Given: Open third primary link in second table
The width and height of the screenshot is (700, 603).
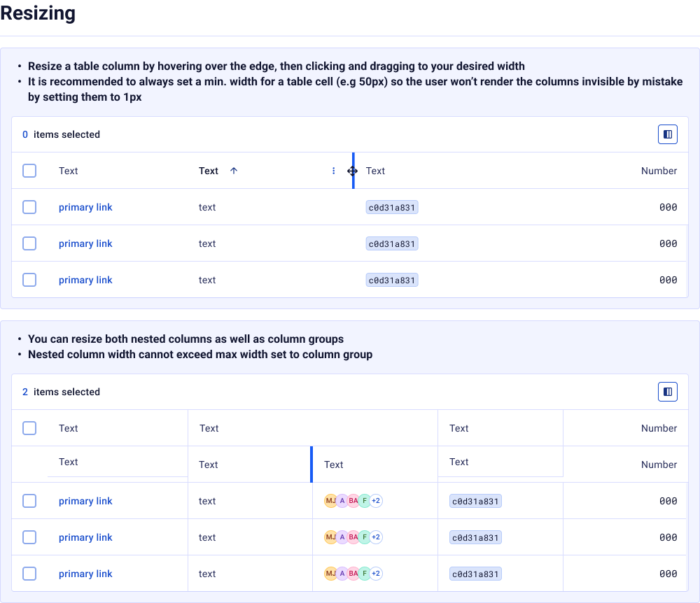Looking at the screenshot, I should point(85,574).
